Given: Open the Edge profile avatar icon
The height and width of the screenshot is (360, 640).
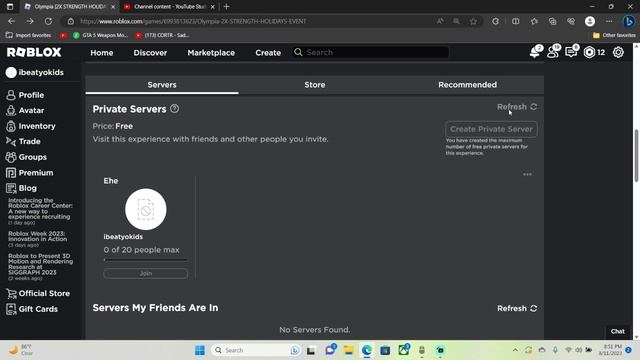Looking at the screenshot, I should (590, 21).
